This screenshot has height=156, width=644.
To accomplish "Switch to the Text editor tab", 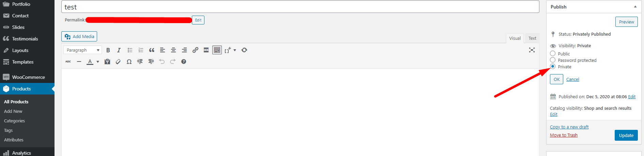I will 532,38.
